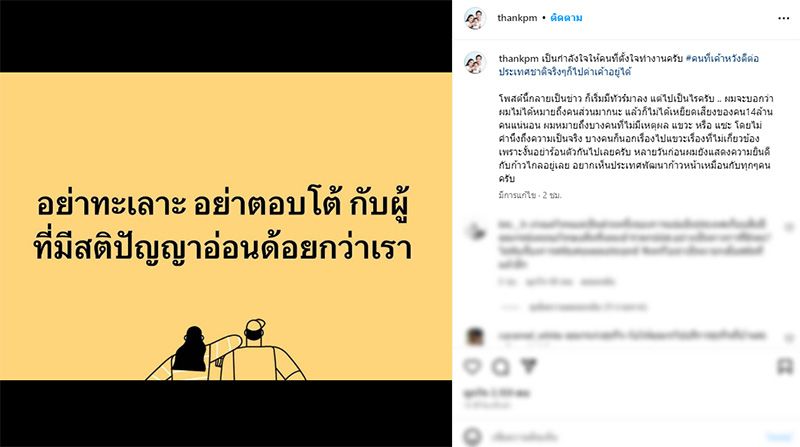Open comments via speech bubble icon
Image resolution: width=800 pixels, height=447 pixels.
501,367
